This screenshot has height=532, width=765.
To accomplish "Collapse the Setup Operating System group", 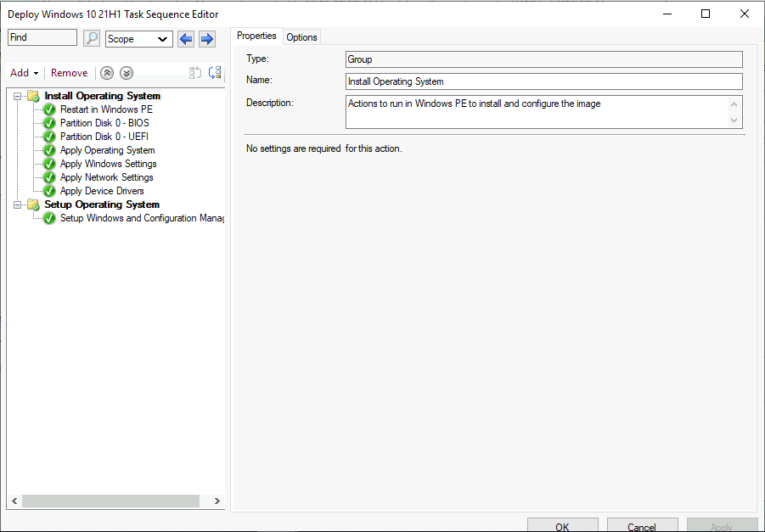I will tap(18, 204).
